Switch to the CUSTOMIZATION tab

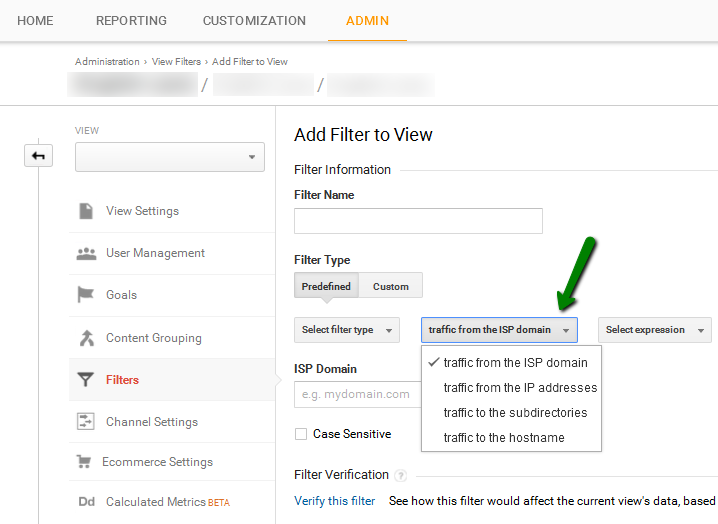tap(254, 21)
